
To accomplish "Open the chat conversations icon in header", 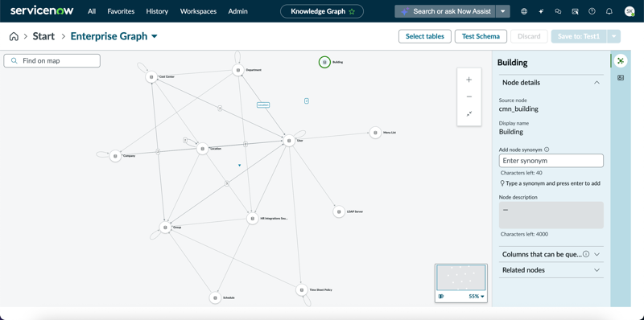I will (558, 11).
